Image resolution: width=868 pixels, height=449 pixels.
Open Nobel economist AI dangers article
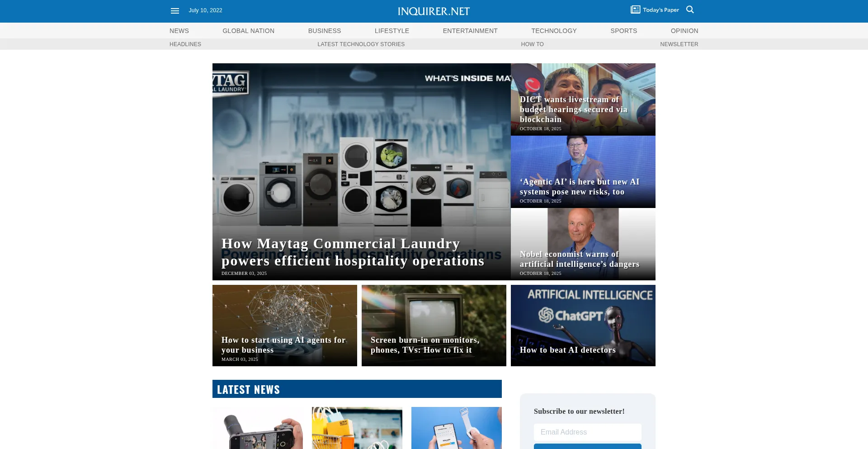coord(579,259)
